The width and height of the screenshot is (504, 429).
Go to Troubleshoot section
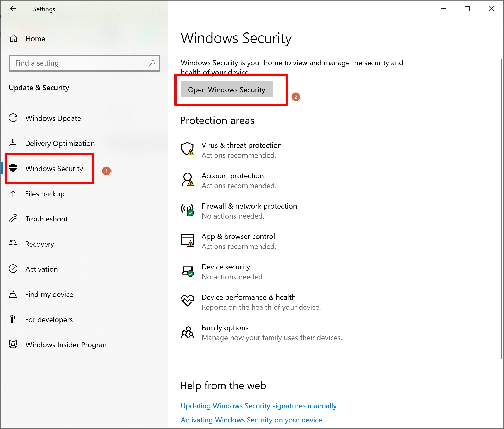pyautogui.click(x=47, y=219)
